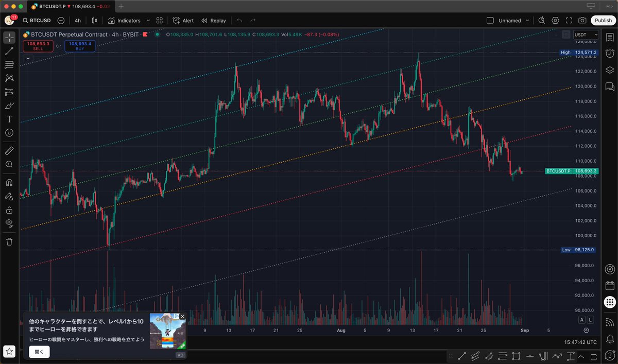Open the Unnamed layout name

510,21
